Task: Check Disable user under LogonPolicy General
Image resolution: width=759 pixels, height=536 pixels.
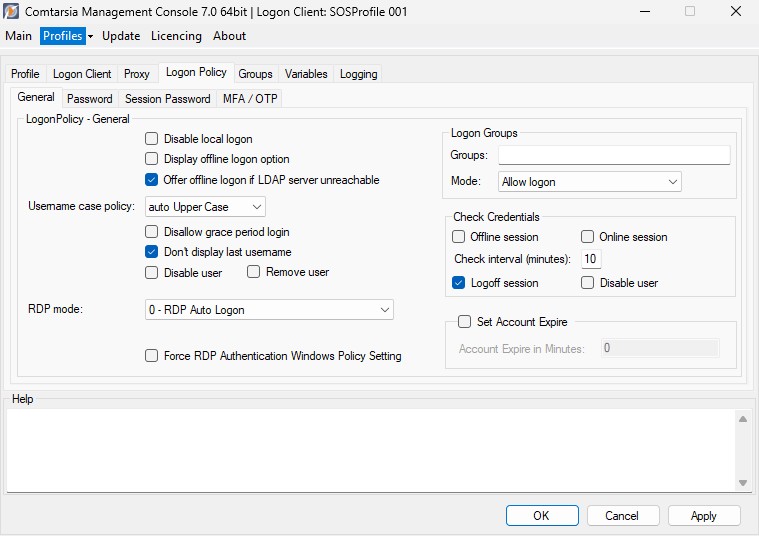Action: pos(152,273)
